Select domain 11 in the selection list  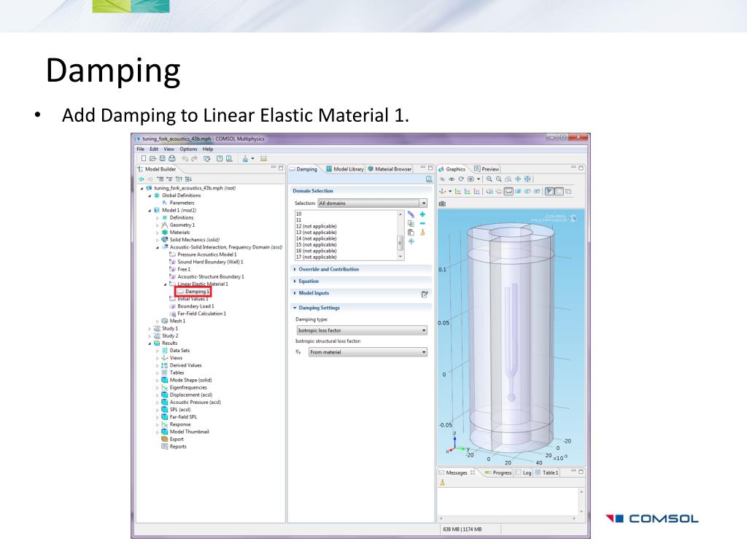[298, 220]
